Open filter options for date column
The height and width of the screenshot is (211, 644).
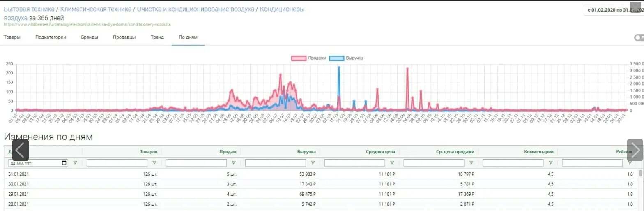point(75,163)
